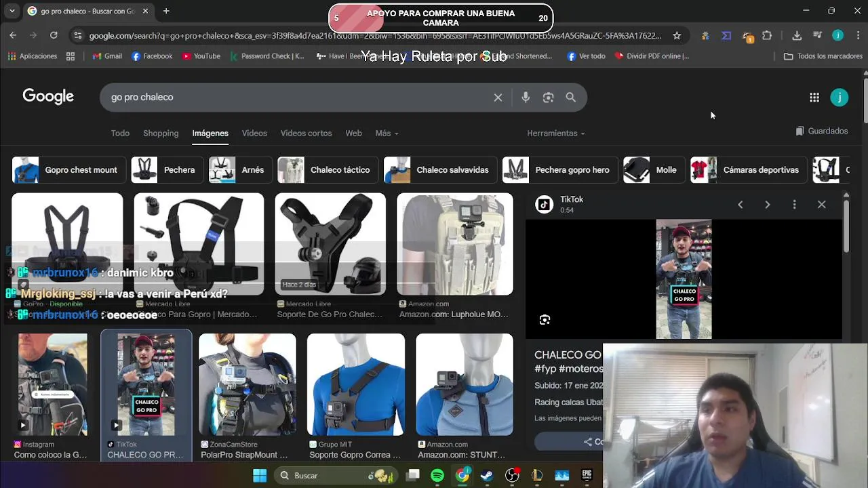Expand the Herramientas dropdown
868x488 pixels.
(x=556, y=134)
